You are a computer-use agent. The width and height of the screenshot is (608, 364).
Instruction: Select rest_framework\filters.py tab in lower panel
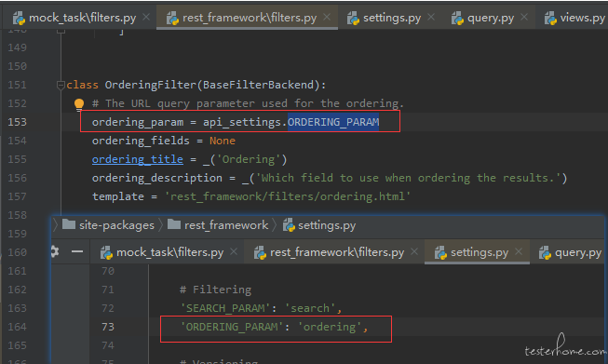point(333,252)
